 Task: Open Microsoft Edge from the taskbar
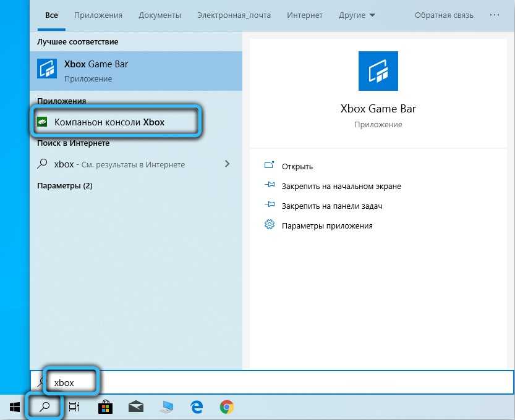197,407
